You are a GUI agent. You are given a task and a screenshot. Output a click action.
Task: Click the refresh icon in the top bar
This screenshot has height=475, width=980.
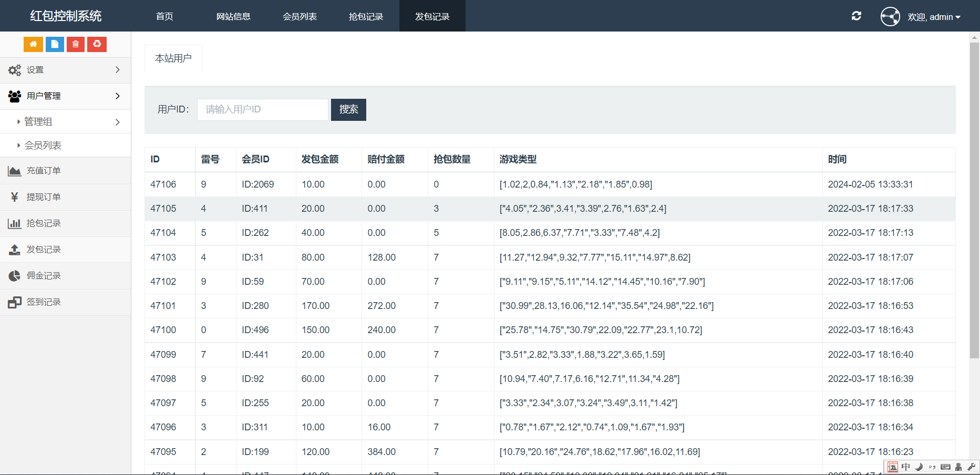(857, 16)
